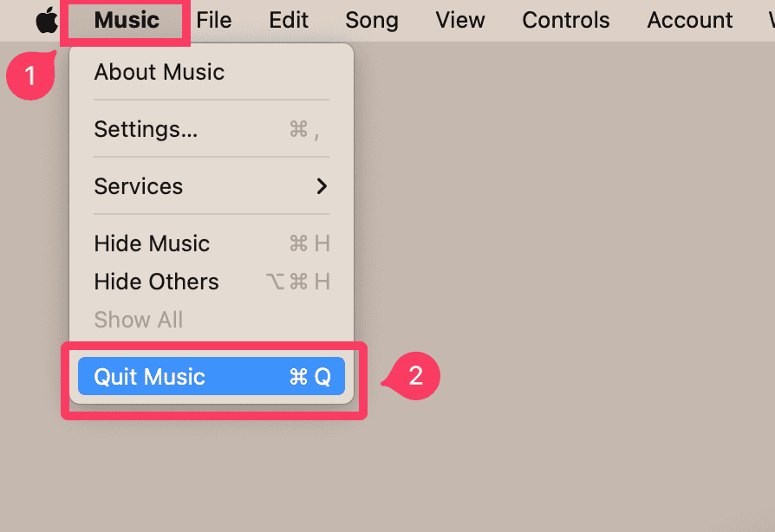
Task: Click the greyed-out Show All item
Action: pyautogui.click(x=139, y=320)
